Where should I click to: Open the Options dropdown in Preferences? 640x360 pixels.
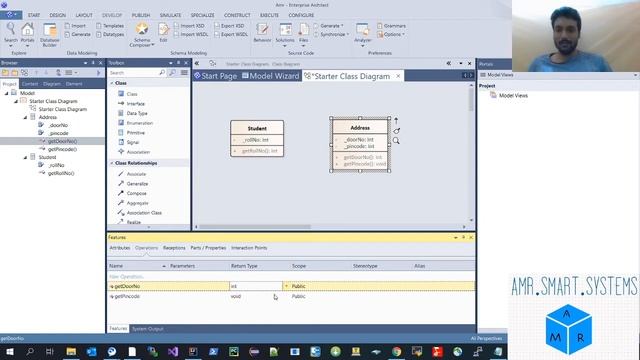pyautogui.click(x=391, y=34)
